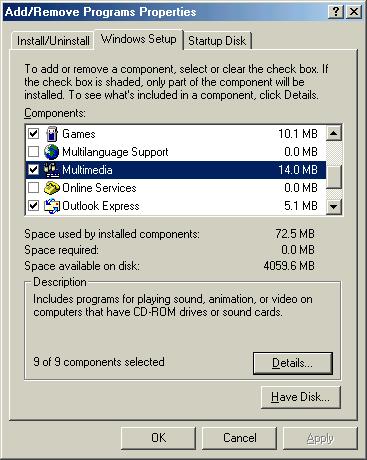The height and width of the screenshot is (460, 367).
Task: Click the Multilanguage Support globe icon
Action: pos(52,152)
